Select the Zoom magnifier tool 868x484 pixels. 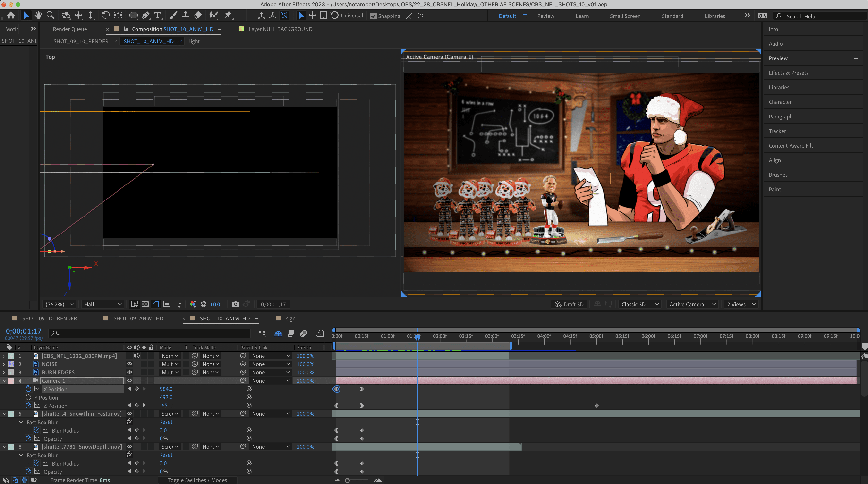(x=51, y=15)
